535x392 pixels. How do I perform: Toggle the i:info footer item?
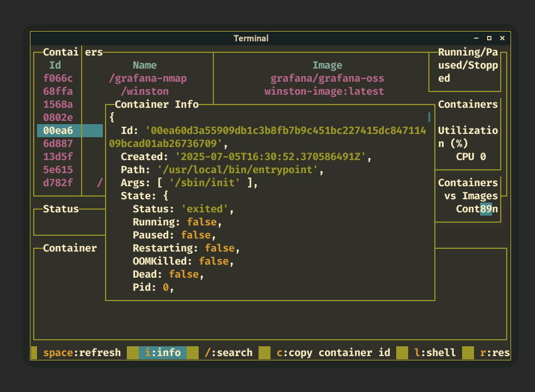[x=163, y=352]
